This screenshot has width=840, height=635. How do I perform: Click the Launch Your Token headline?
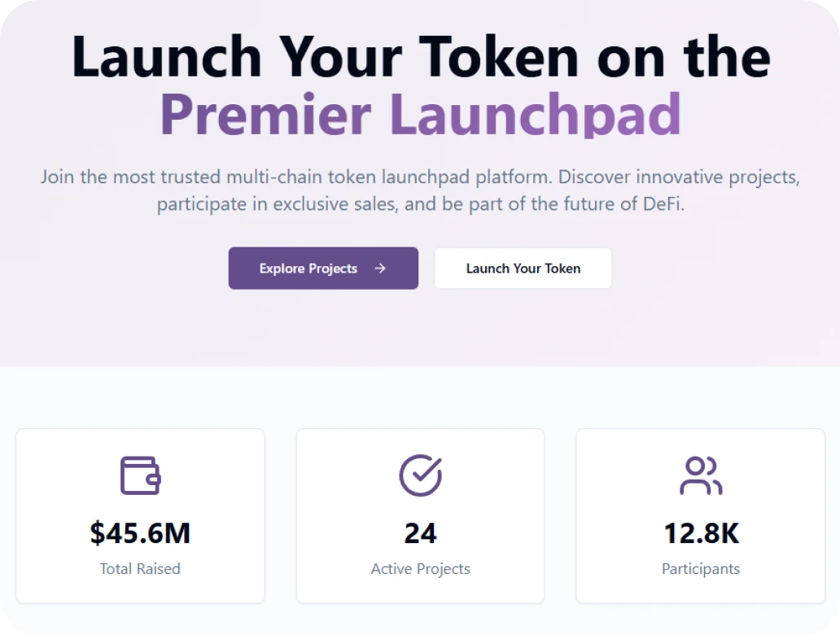[420, 57]
